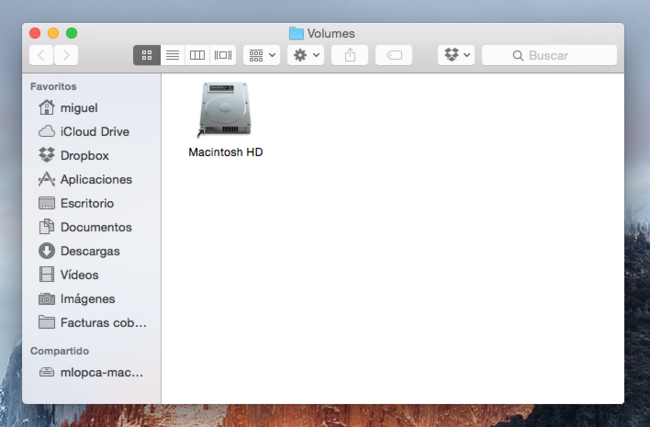Click the Macintosh HD label text

[x=226, y=152]
